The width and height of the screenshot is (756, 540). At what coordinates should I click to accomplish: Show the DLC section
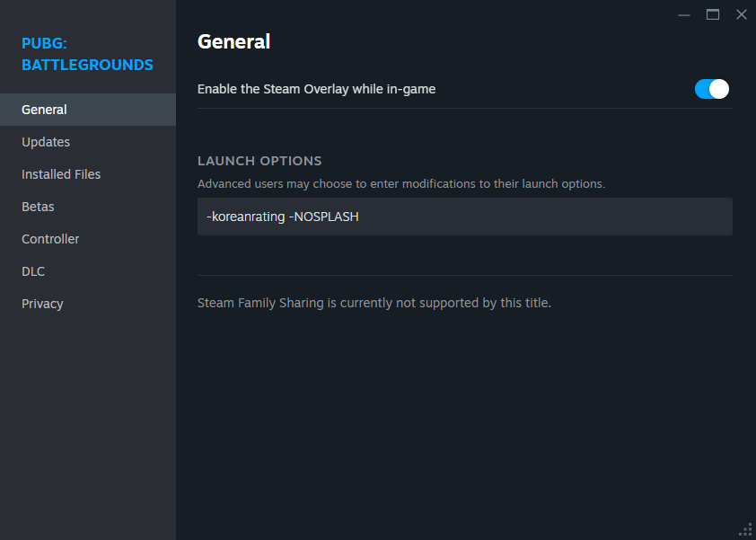pos(33,271)
